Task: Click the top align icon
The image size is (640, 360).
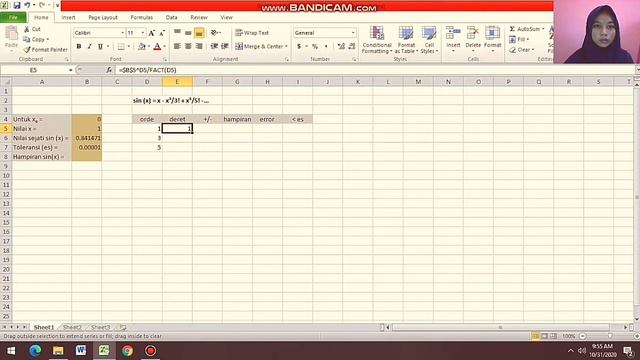Action: click(177, 33)
